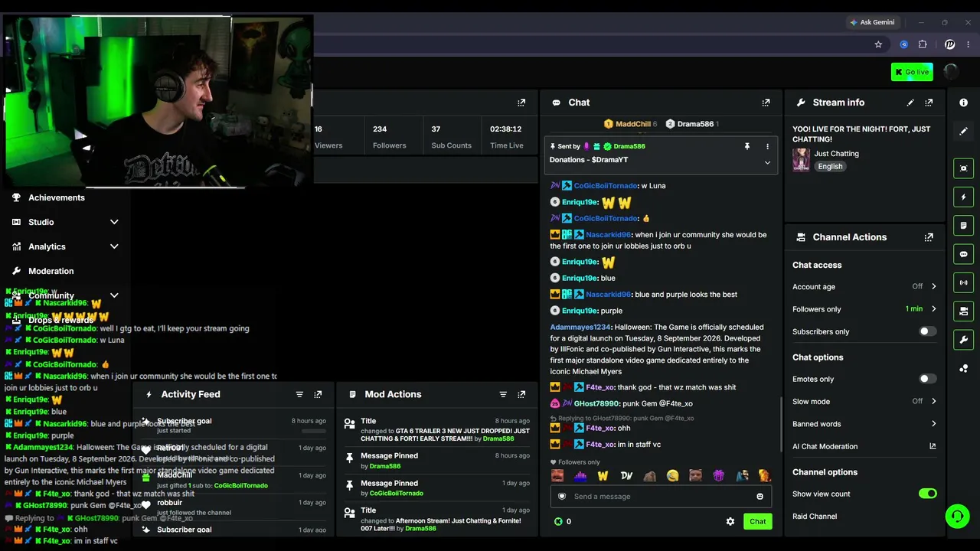Open Account age settings chevron
Image resolution: width=980 pixels, height=551 pixels.
tap(933, 287)
